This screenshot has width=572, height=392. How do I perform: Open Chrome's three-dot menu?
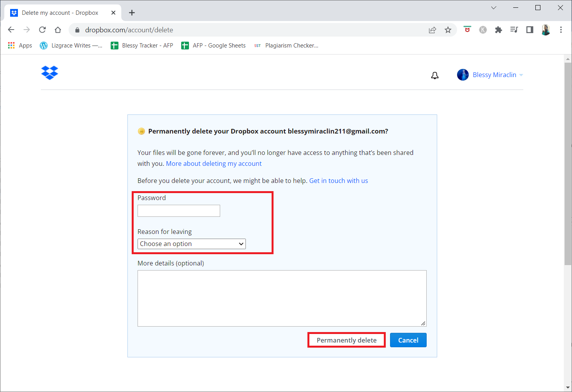tap(561, 30)
